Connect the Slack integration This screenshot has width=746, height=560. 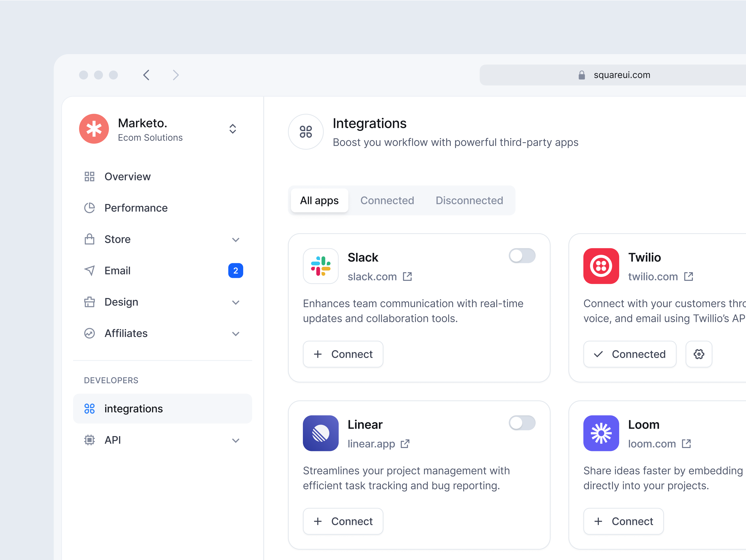tap(343, 354)
